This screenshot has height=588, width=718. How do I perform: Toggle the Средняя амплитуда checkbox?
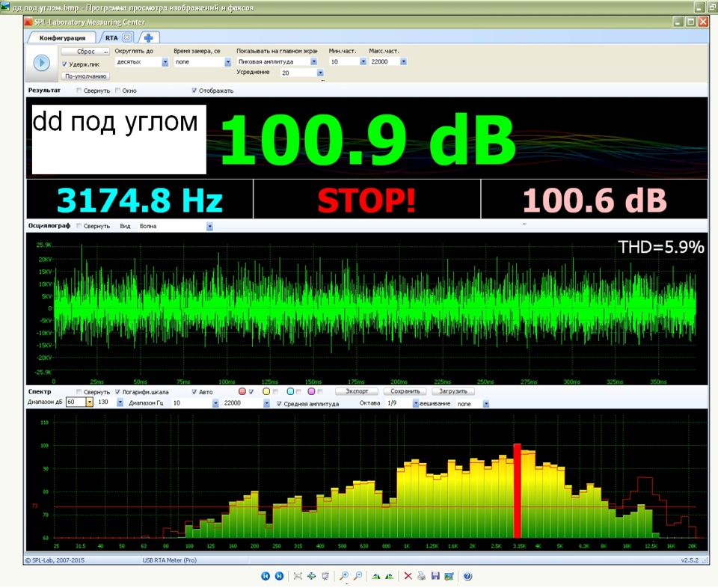[x=279, y=404]
